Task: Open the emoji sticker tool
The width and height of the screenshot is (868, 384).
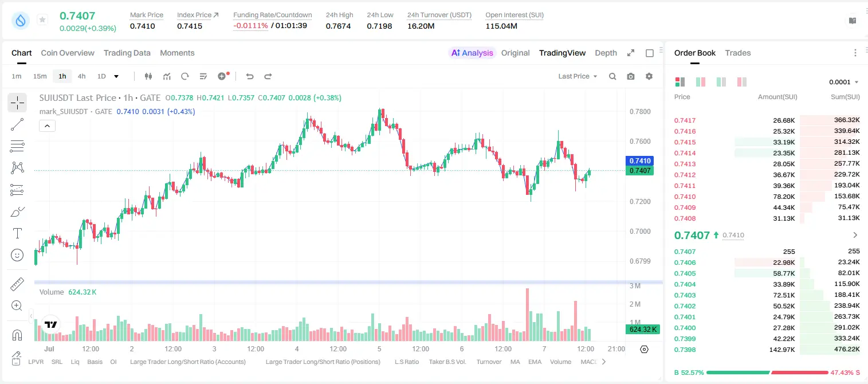Action: (x=17, y=255)
